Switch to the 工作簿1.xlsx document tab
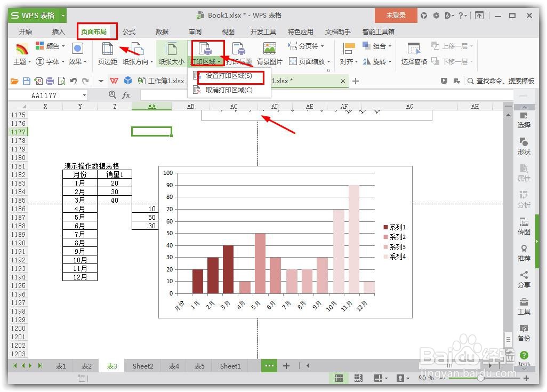Viewport: 547px width, 392px height. [162, 81]
